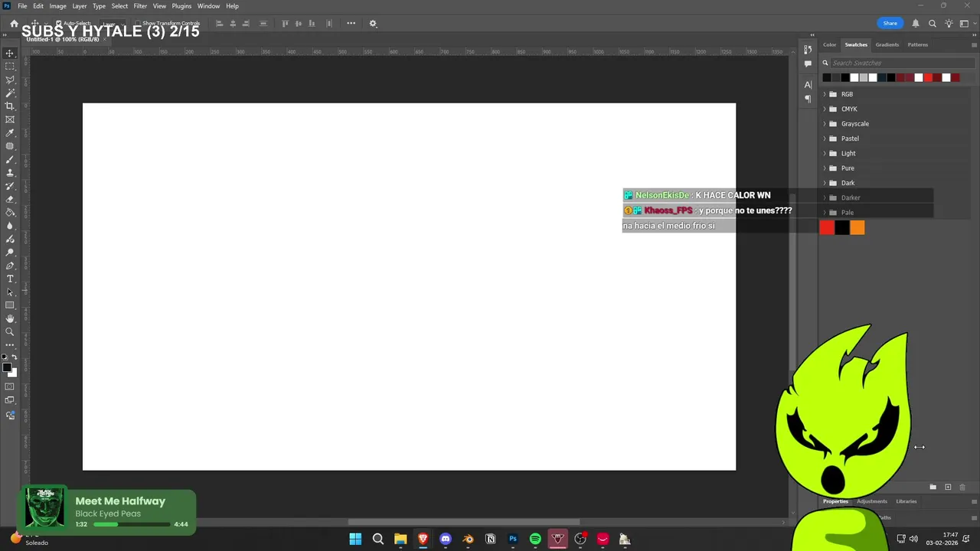Toggle Quick Mask mode

[10, 387]
